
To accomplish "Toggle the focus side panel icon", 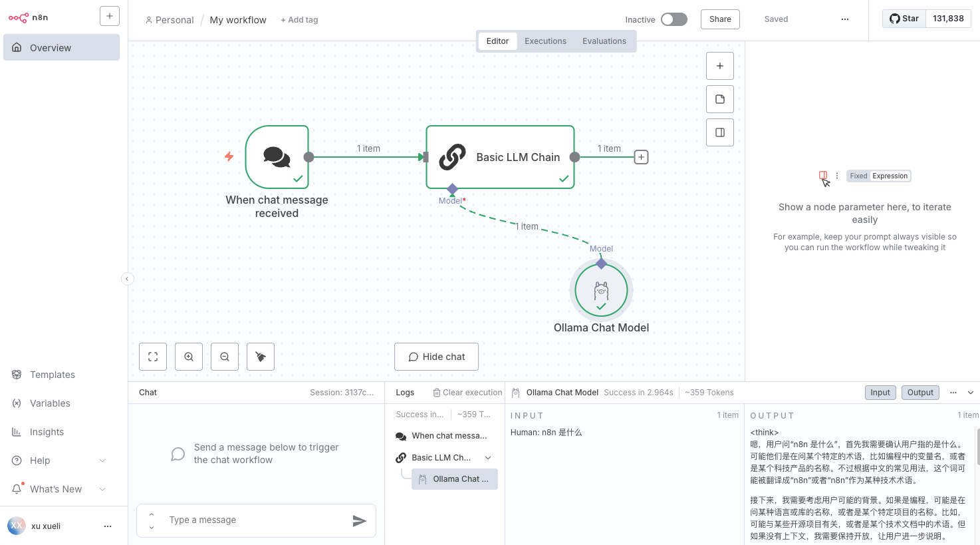I will coord(720,132).
